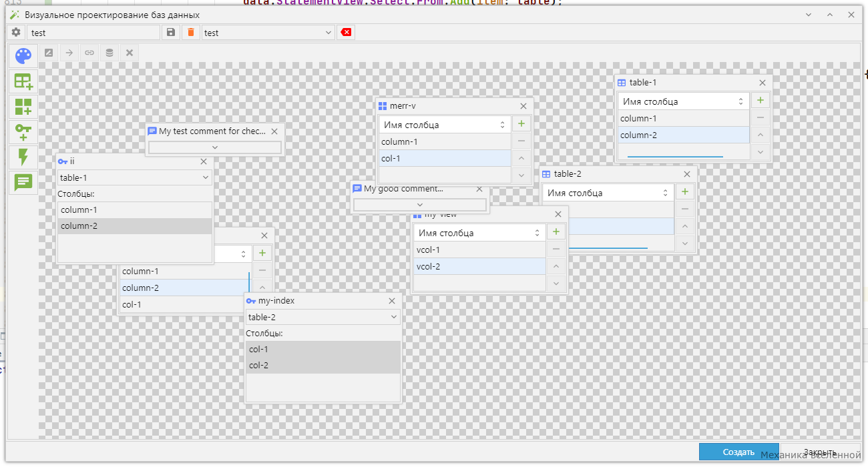This screenshot has height=467, width=868.
Task: Open the table-1 dropdown in ii panel
Action: coord(135,177)
